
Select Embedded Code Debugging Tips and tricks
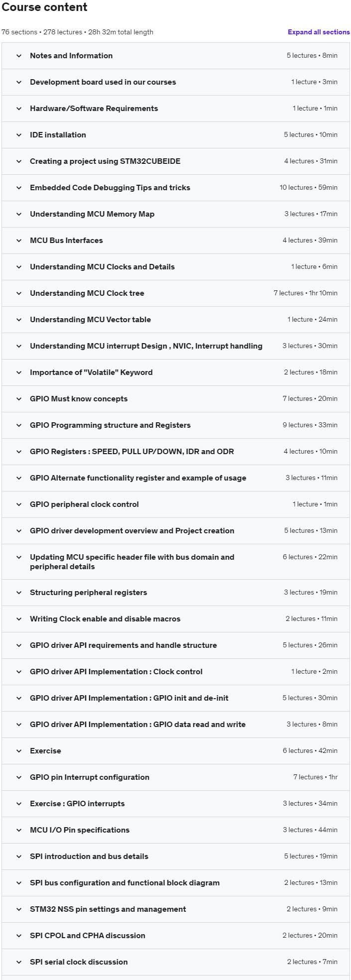point(175,188)
